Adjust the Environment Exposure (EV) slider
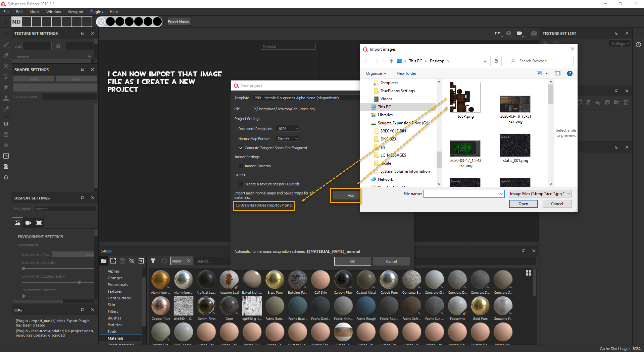The height and width of the screenshot is (352, 644). 58,282
